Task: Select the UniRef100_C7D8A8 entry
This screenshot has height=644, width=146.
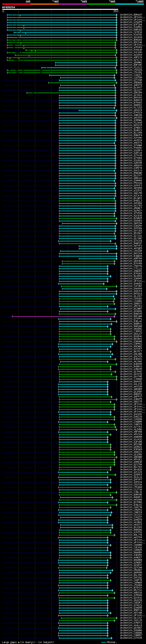Action: tap(131, 379)
